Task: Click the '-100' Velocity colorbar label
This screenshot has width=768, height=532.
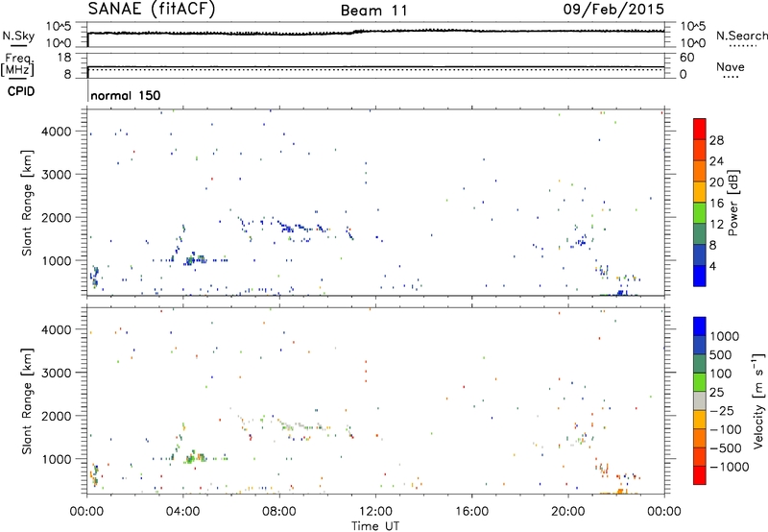Action: pyautogui.click(x=726, y=429)
